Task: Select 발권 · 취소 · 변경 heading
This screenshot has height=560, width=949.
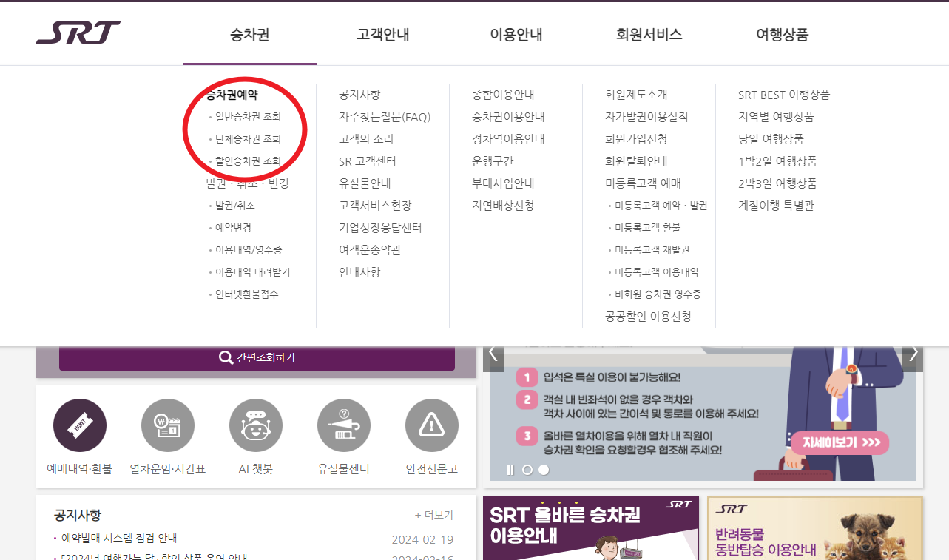Action: (247, 183)
